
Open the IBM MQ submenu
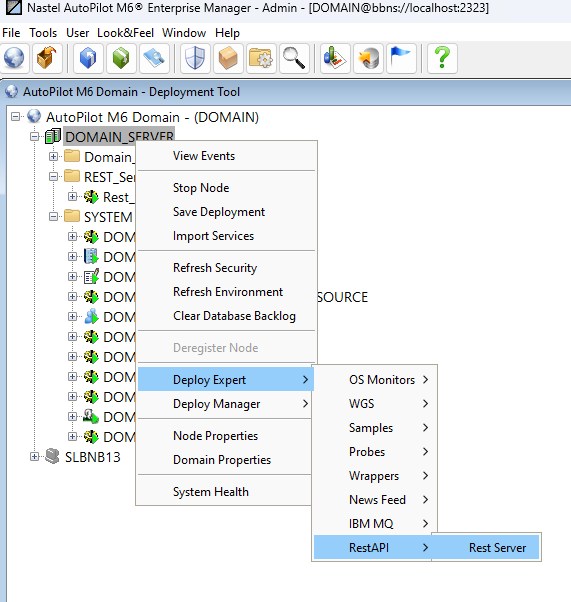click(x=375, y=524)
